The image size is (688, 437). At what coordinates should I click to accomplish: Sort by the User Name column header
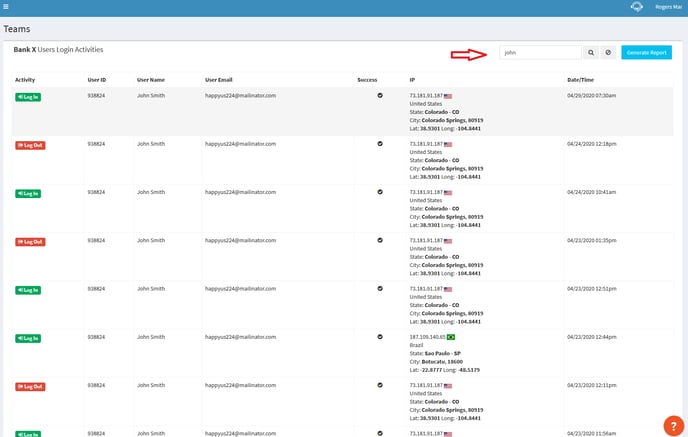pos(151,79)
